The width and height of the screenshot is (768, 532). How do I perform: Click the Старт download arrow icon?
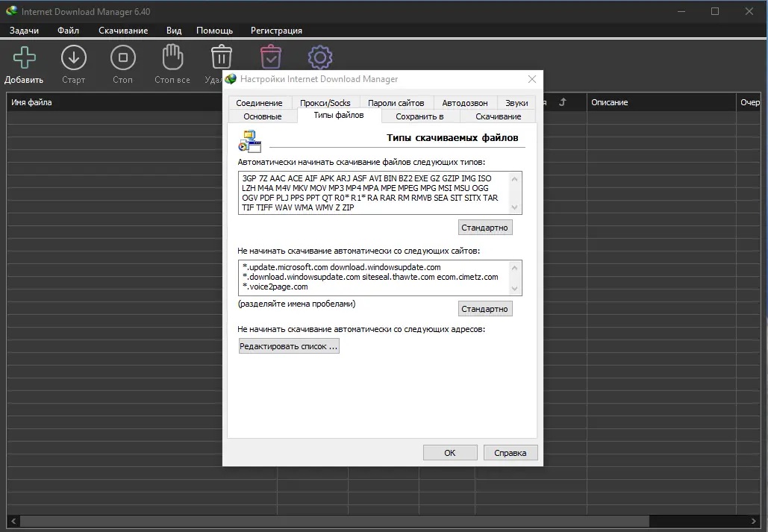click(73, 57)
